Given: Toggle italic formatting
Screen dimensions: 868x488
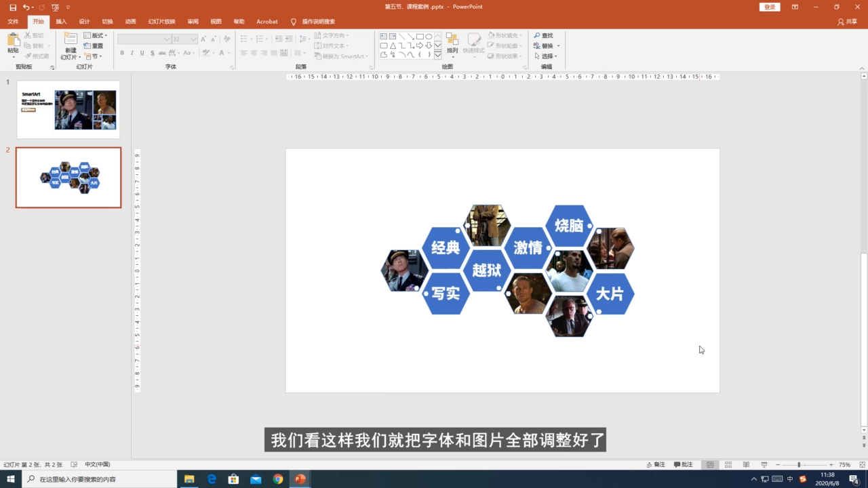Looking at the screenshot, I should click(132, 53).
